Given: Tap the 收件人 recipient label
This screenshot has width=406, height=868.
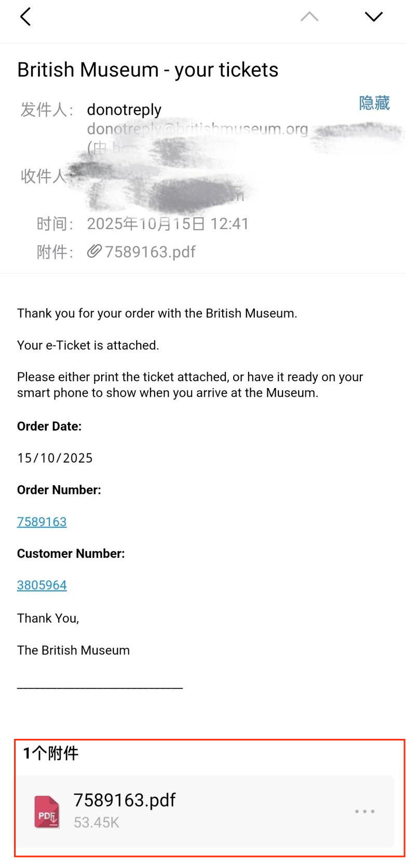Looking at the screenshot, I should click(x=44, y=177).
